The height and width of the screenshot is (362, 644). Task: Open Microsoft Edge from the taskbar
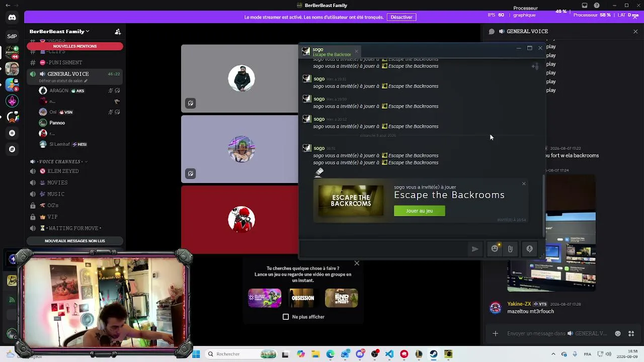point(330,354)
